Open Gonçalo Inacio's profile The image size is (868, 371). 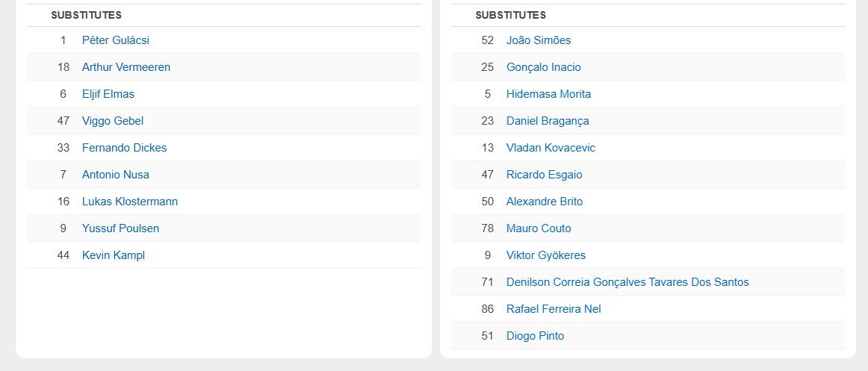pyautogui.click(x=544, y=67)
